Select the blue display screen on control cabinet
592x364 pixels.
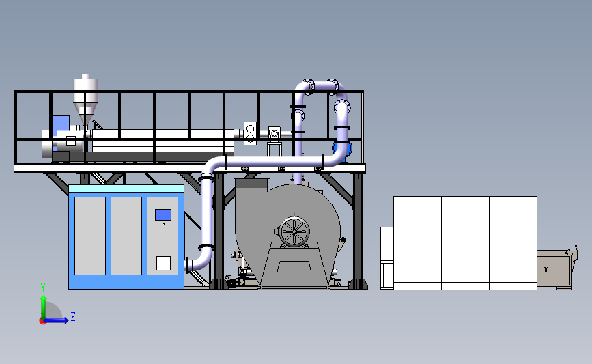(163, 215)
